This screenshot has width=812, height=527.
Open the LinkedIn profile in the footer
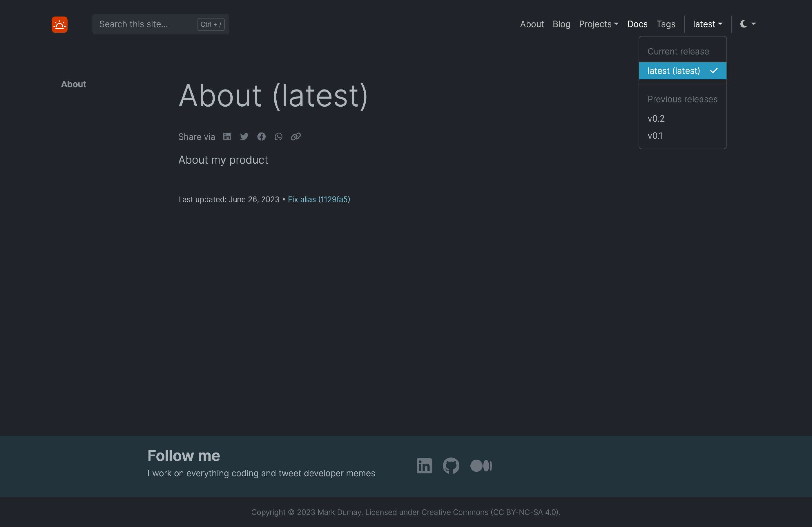[424, 466]
